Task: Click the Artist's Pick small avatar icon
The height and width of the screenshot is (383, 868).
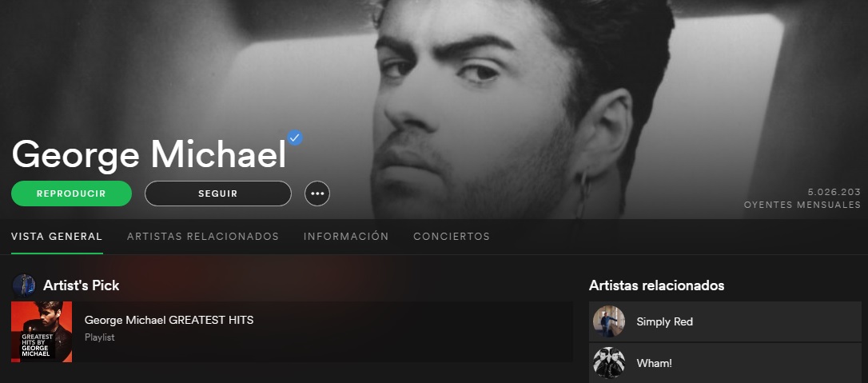Action: click(x=24, y=285)
